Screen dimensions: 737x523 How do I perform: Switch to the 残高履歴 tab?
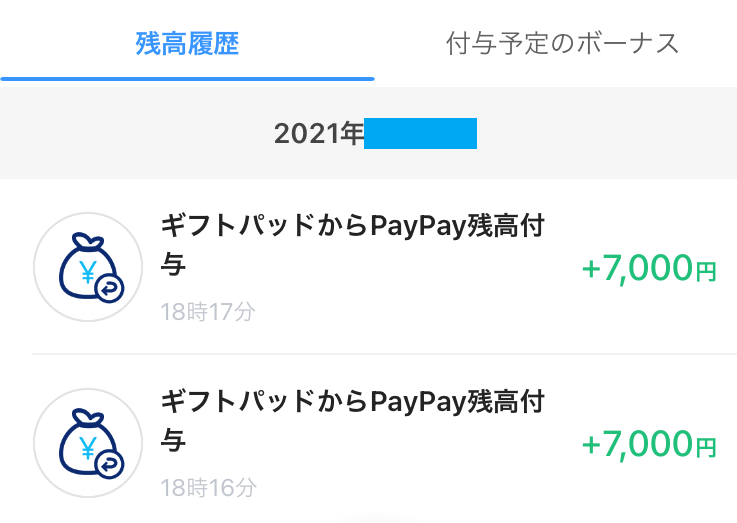187,44
